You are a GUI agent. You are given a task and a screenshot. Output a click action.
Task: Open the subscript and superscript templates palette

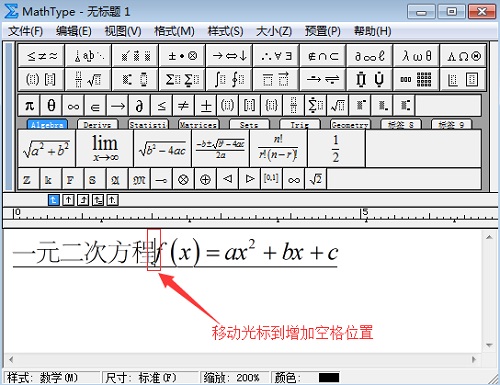point(135,79)
